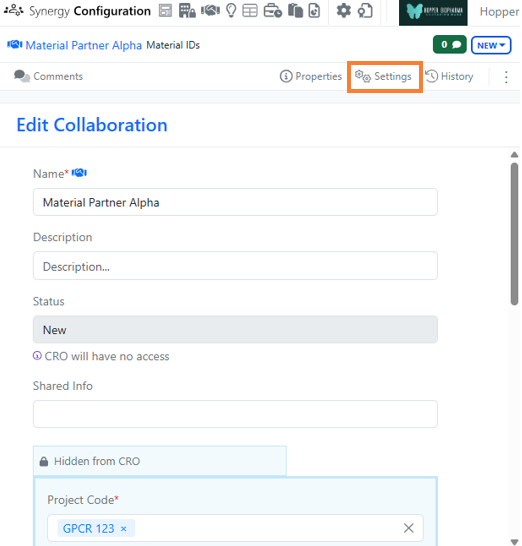Open the table grid icon in toolbar
This screenshot has height=546, width=522.
tap(250, 11)
